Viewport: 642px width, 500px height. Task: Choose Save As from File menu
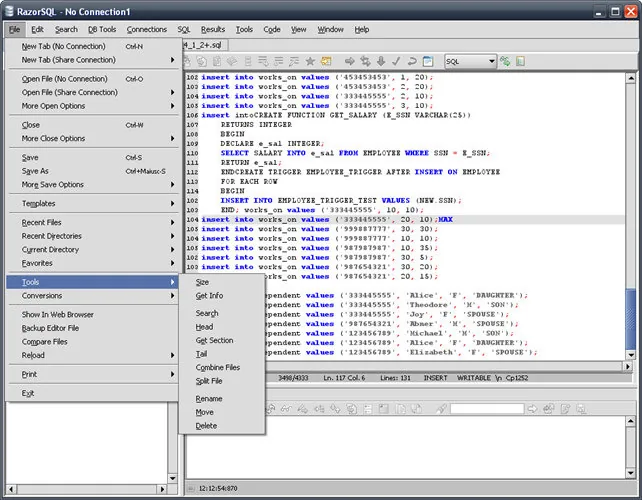pos(93,171)
